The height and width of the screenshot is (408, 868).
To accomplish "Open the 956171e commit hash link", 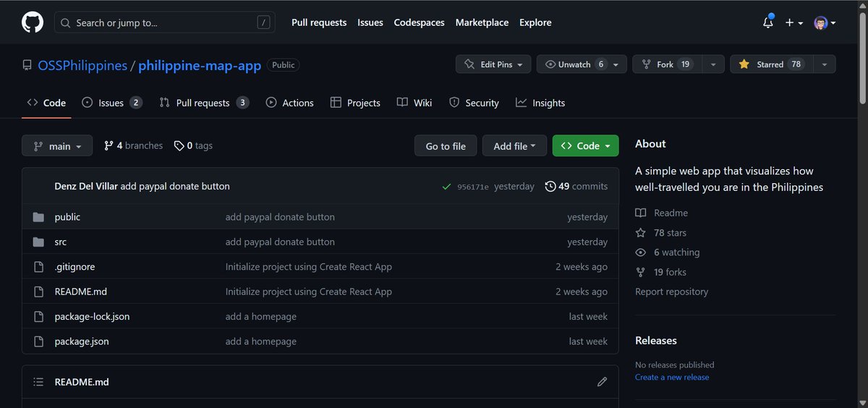I will click(473, 187).
